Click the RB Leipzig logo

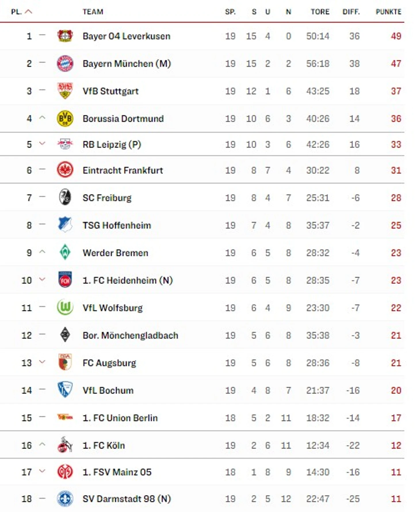[65, 144]
